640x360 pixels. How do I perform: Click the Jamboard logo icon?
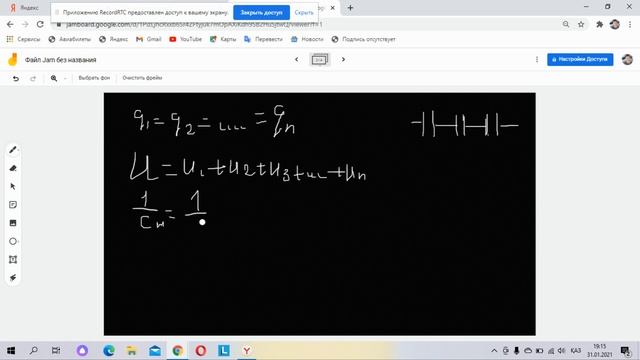(13, 60)
